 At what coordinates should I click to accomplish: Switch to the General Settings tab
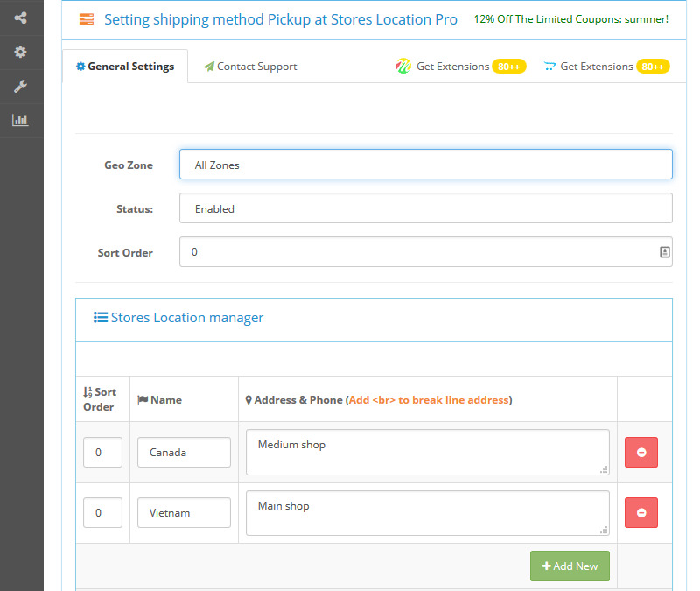(125, 67)
